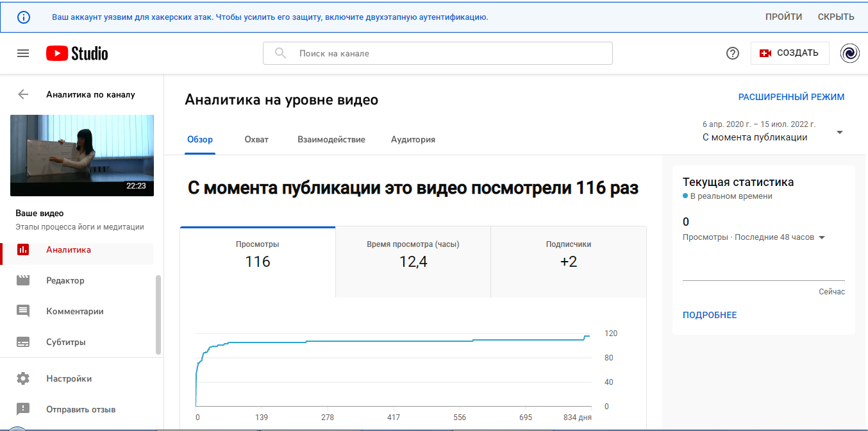Click the Комментарии icon in the sidebar
The image size is (868, 431).
pos(23,311)
